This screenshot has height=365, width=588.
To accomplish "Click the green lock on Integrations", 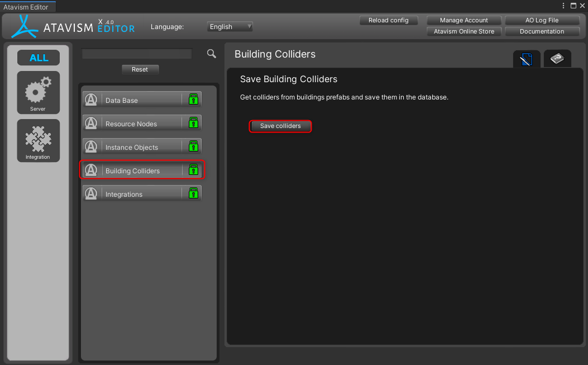I will click(193, 193).
